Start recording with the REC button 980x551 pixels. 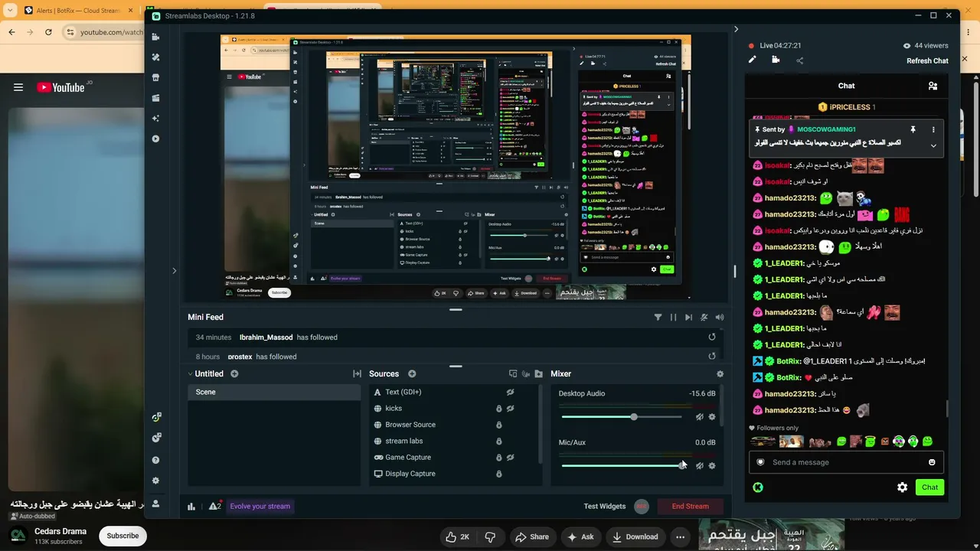642,506
